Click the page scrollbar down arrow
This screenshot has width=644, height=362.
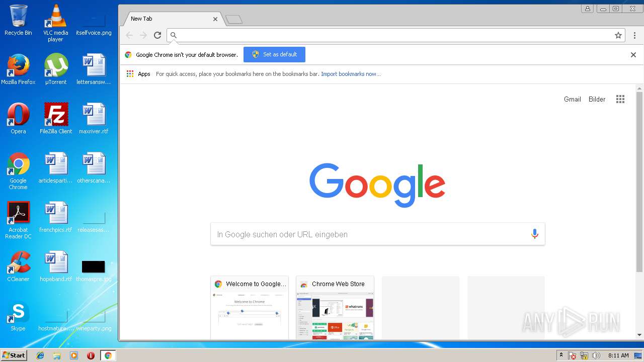tap(639, 335)
